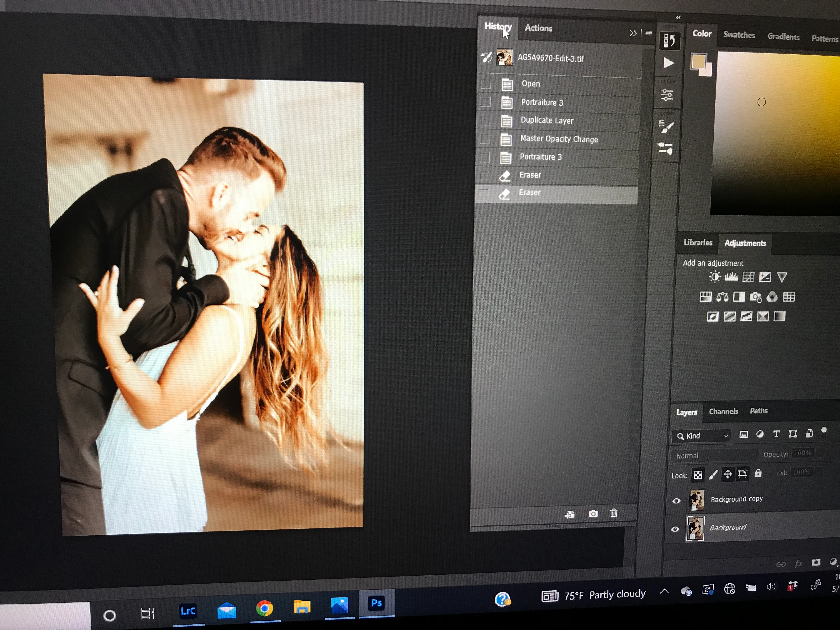
Task: Click the Play actions panel icon
Action: click(668, 63)
